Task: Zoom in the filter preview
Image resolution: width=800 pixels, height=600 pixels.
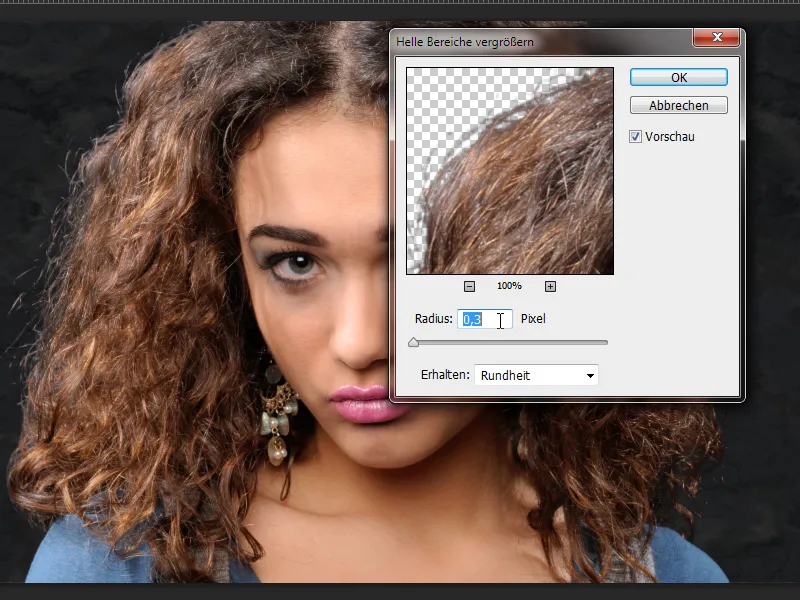Action: tap(550, 286)
